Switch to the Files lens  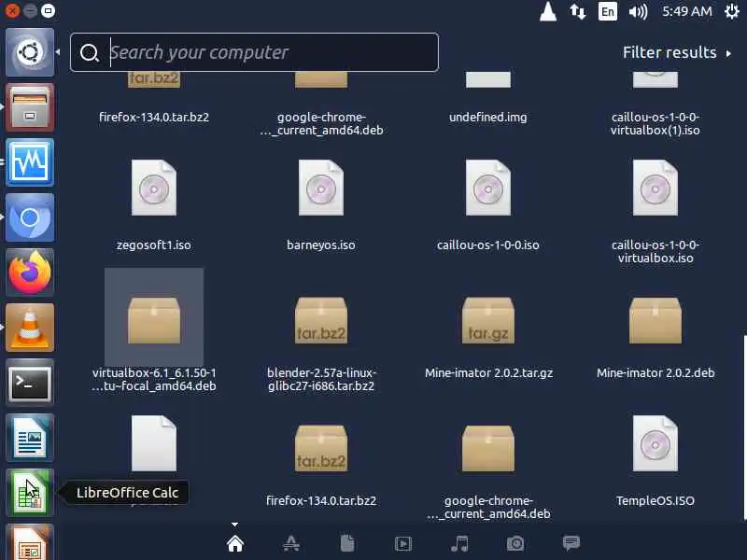347,543
